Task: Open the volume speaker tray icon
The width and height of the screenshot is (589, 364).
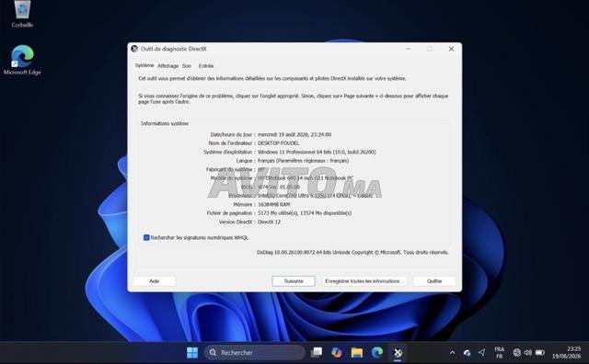Action: coord(527,352)
